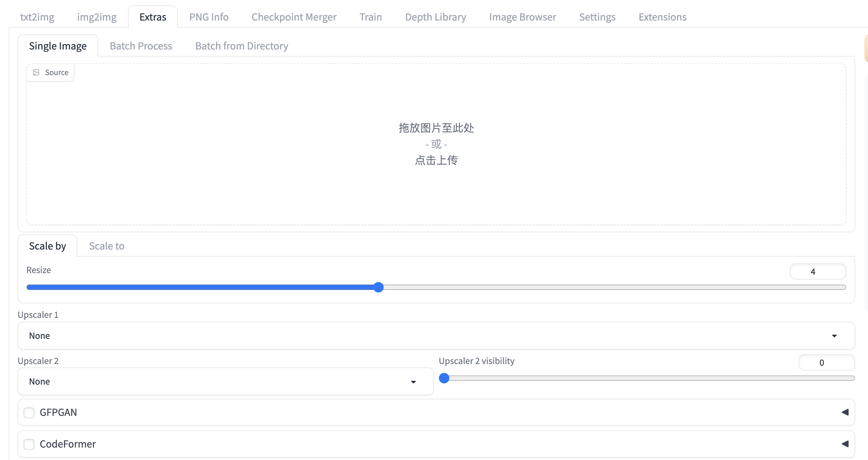Image resolution: width=868 pixels, height=460 pixels.
Task: Click the image upload drop area
Action: (x=436, y=144)
